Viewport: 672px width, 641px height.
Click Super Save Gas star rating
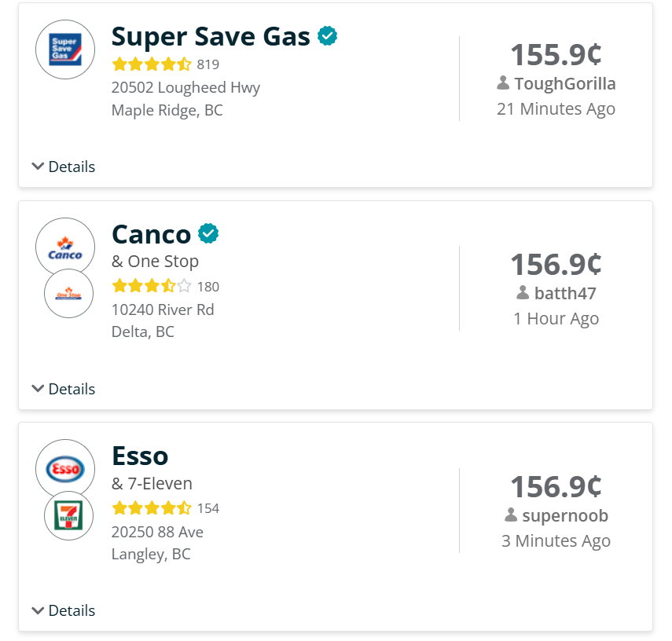tap(152, 64)
